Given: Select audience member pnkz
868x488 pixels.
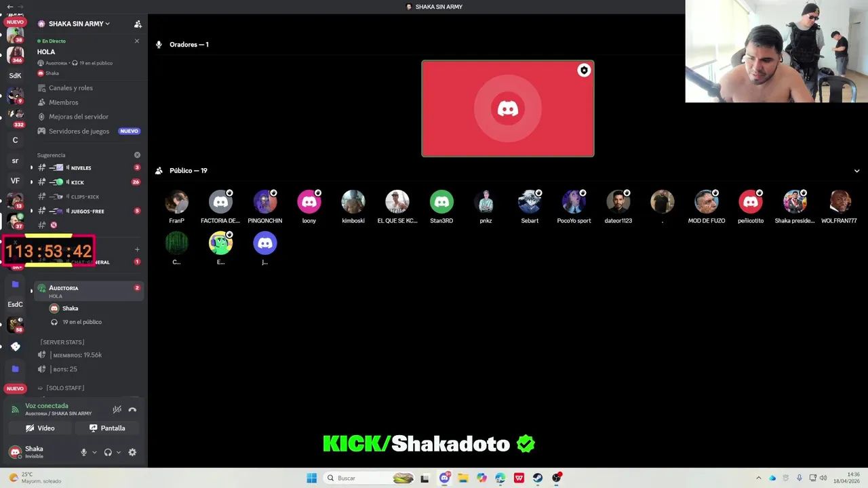Looking at the screenshot, I should pos(486,207).
